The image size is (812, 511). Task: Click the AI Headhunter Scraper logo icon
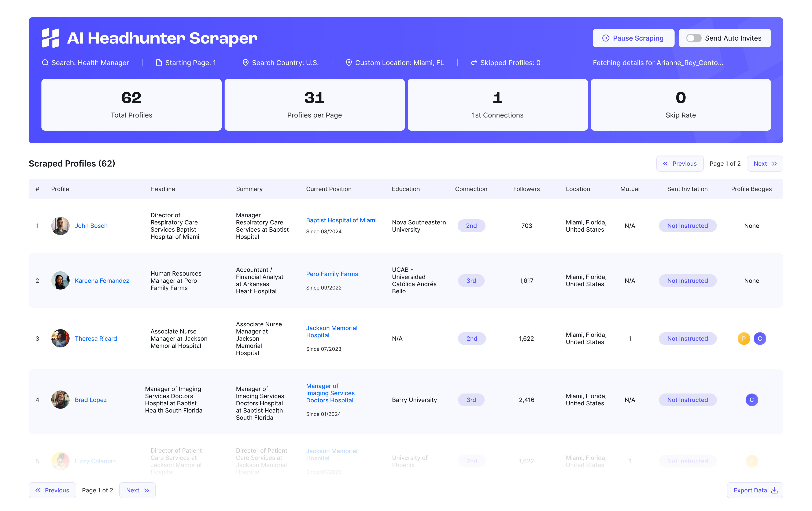click(x=51, y=38)
